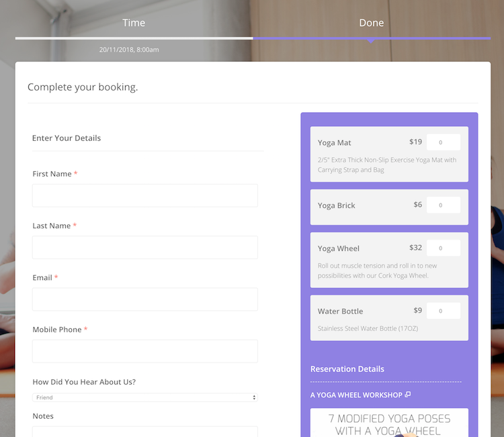Click the Yoga Mat description text
504x437 pixels.
pyautogui.click(x=387, y=164)
